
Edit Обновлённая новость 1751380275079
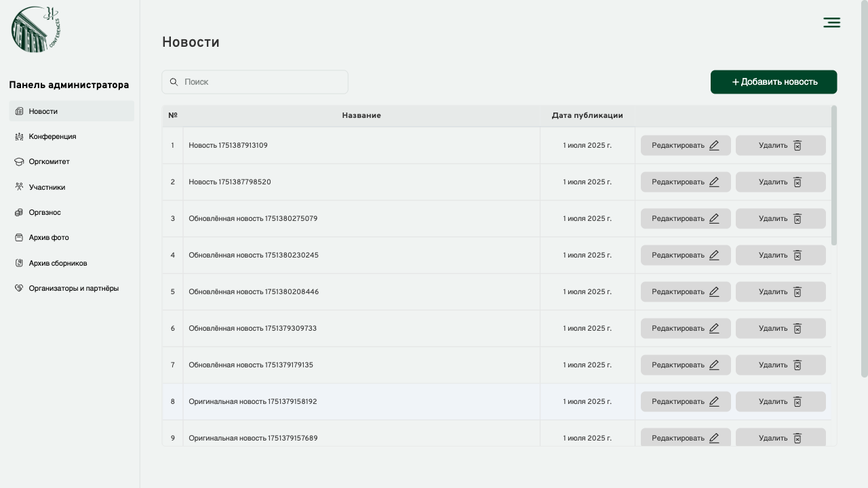[x=685, y=219]
